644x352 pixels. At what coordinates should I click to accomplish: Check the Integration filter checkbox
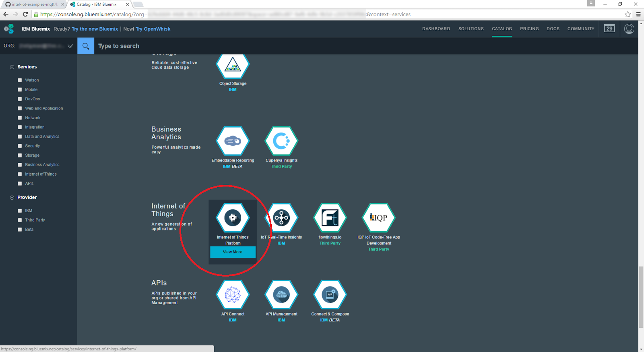(x=20, y=127)
